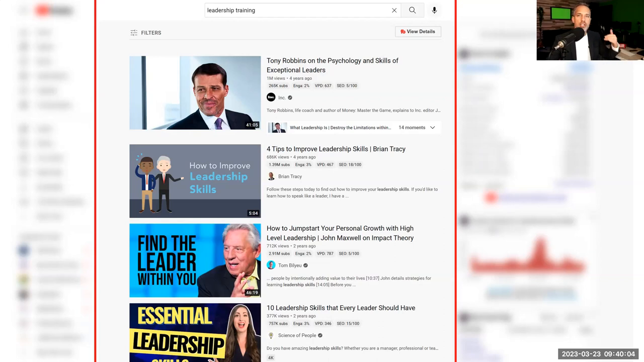The height and width of the screenshot is (362, 644).
Task: Click the presenter webcam overlay
Action: (x=590, y=30)
